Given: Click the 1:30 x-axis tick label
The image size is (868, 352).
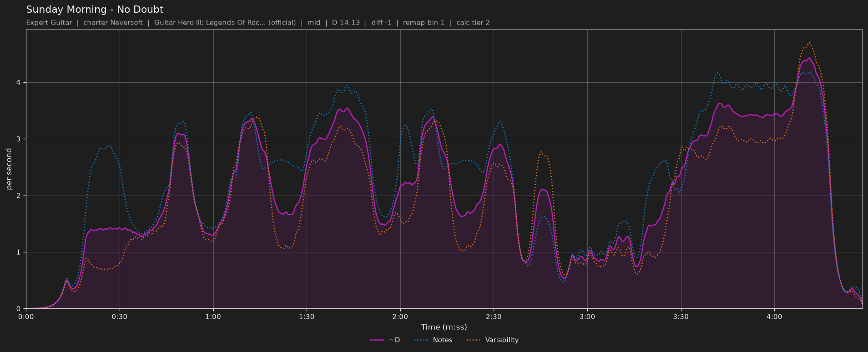Looking at the screenshot, I should pyautogui.click(x=307, y=317).
